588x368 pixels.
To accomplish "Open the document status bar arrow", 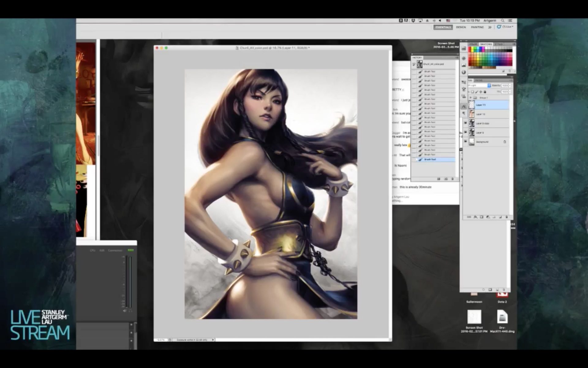I will click(x=213, y=340).
